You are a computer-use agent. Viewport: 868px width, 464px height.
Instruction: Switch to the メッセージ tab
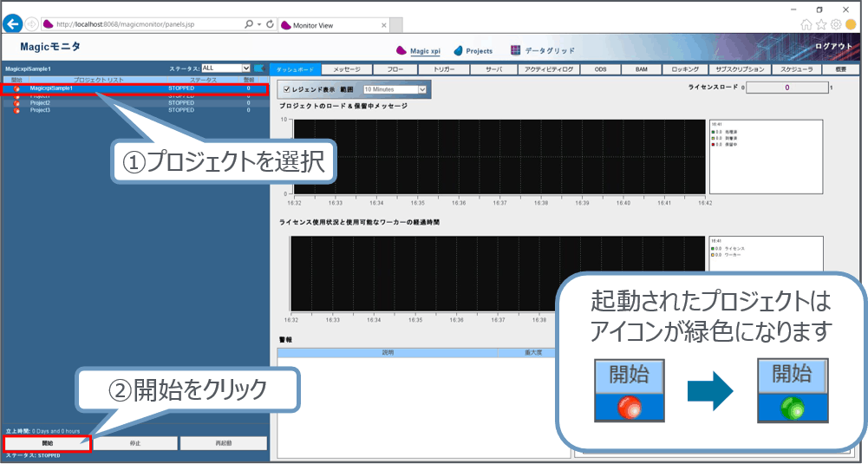click(347, 69)
